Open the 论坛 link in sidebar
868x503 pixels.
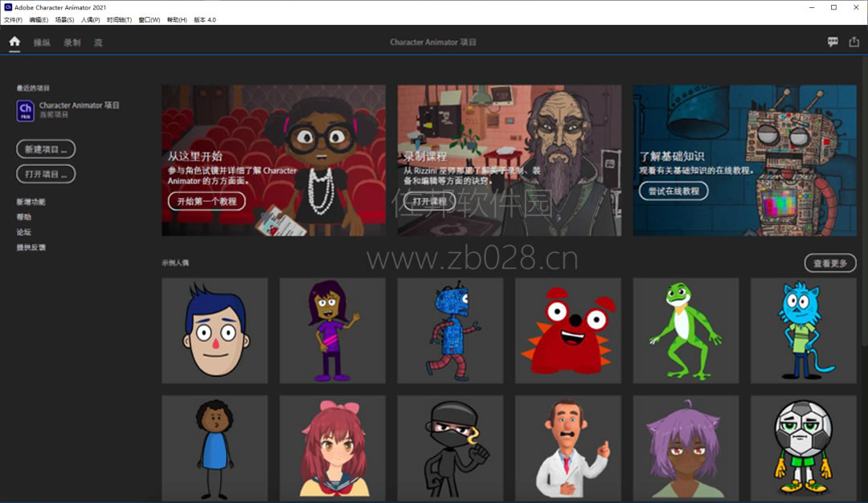coord(24,232)
